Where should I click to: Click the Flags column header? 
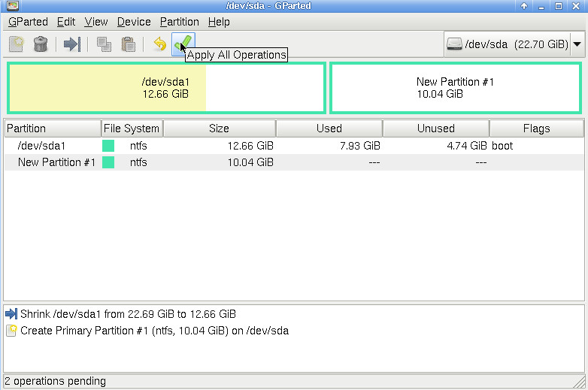pyautogui.click(x=537, y=128)
